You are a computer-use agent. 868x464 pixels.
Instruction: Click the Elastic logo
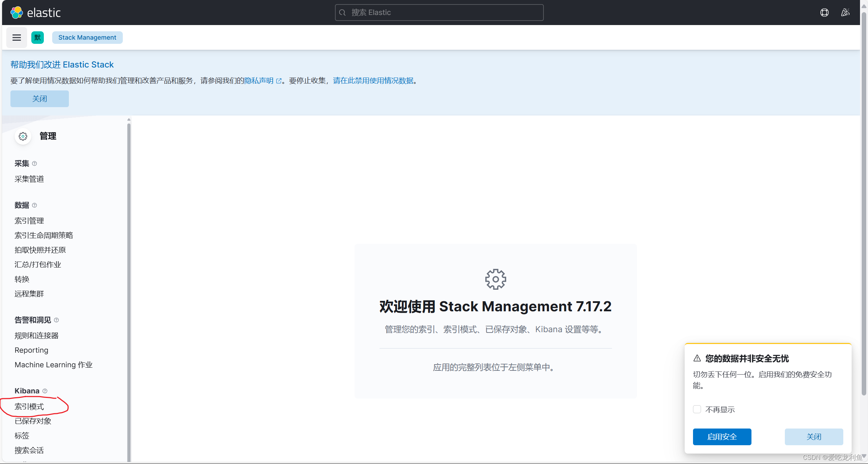tap(35, 13)
